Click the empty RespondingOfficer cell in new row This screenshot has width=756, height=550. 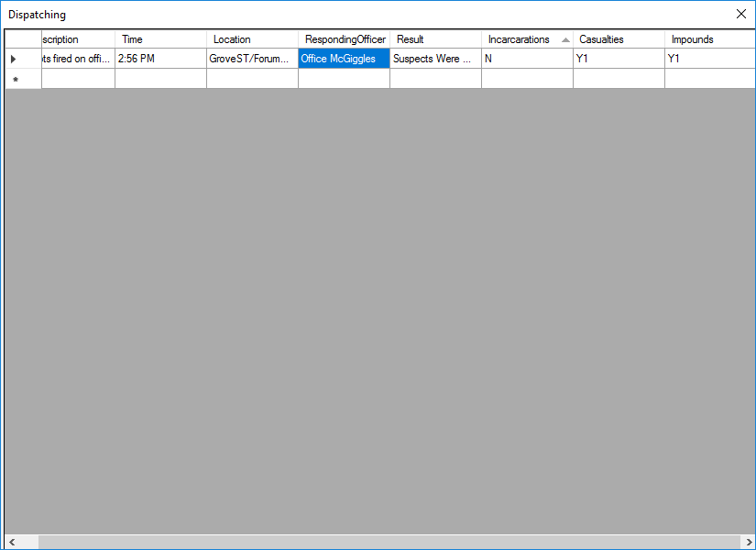point(344,79)
